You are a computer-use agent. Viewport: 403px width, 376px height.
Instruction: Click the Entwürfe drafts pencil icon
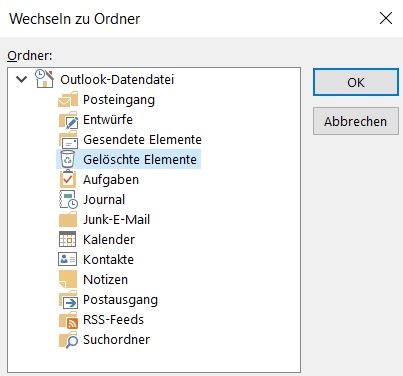[68, 120]
